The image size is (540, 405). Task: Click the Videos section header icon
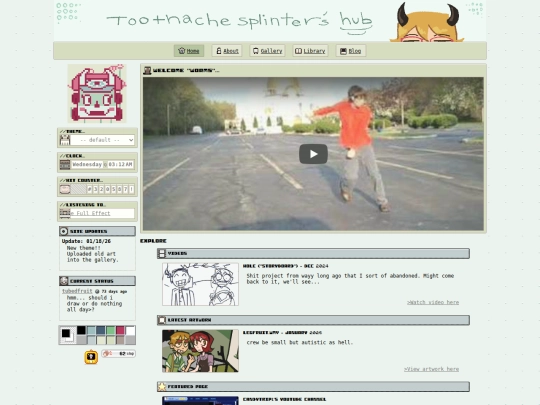[162, 253]
